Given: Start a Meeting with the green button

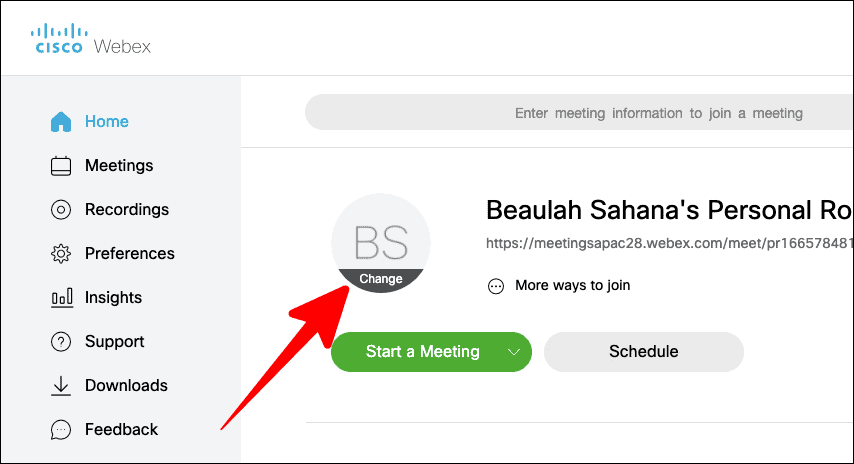Looking at the screenshot, I should point(423,352).
